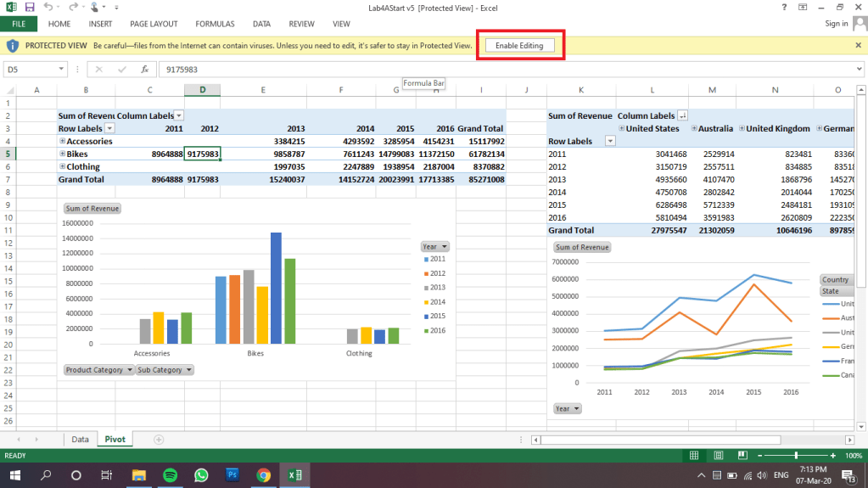Expand the Accessories row group
Viewport: 868px width, 488px height.
(x=63, y=141)
